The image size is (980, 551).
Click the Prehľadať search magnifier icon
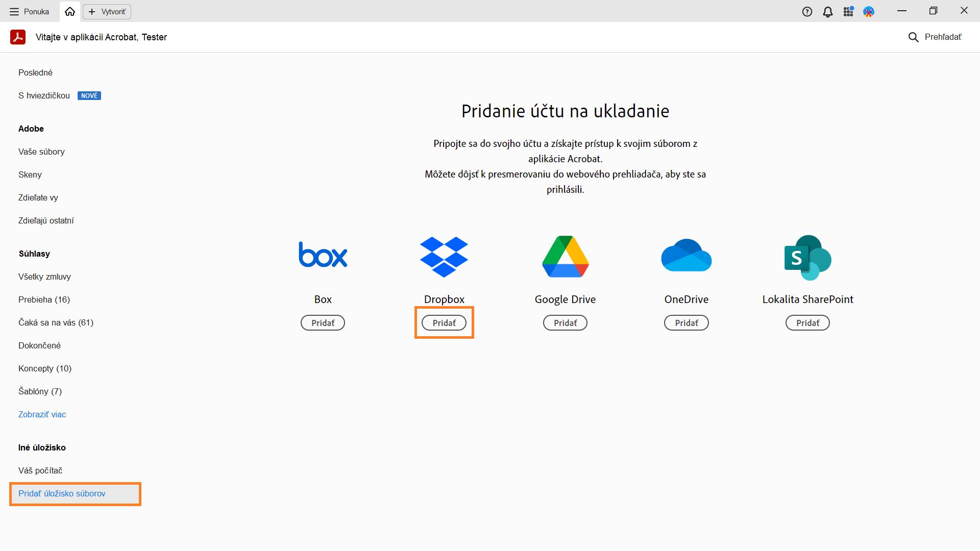pos(913,37)
